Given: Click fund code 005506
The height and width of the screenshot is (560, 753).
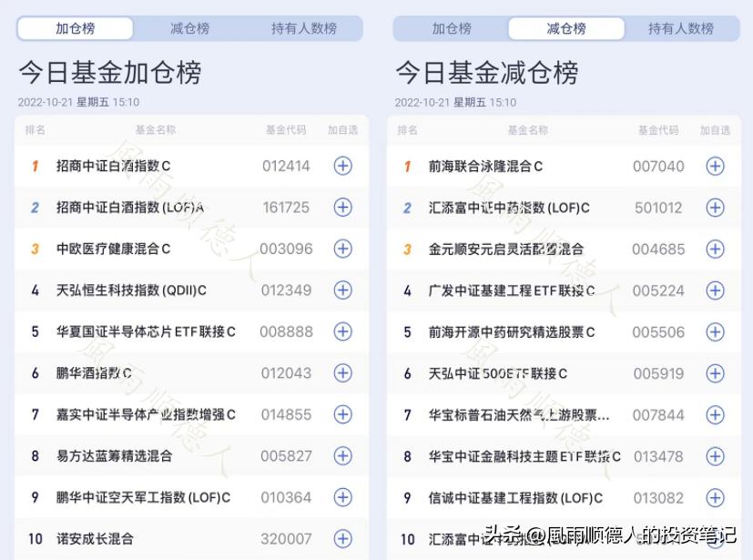Looking at the screenshot, I should click(658, 331).
